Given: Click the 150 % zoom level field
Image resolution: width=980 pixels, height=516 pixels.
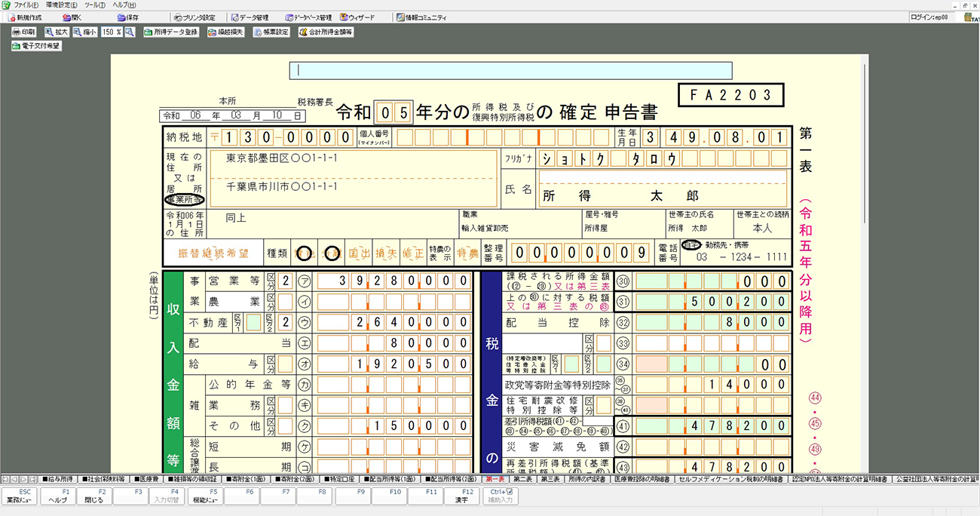Looking at the screenshot, I should [112, 32].
